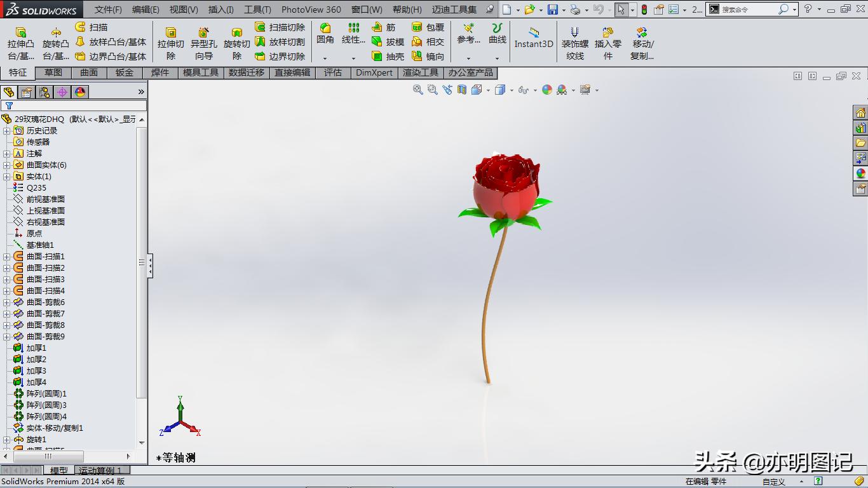Select the Zoom to Fit tool

tap(418, 90)
